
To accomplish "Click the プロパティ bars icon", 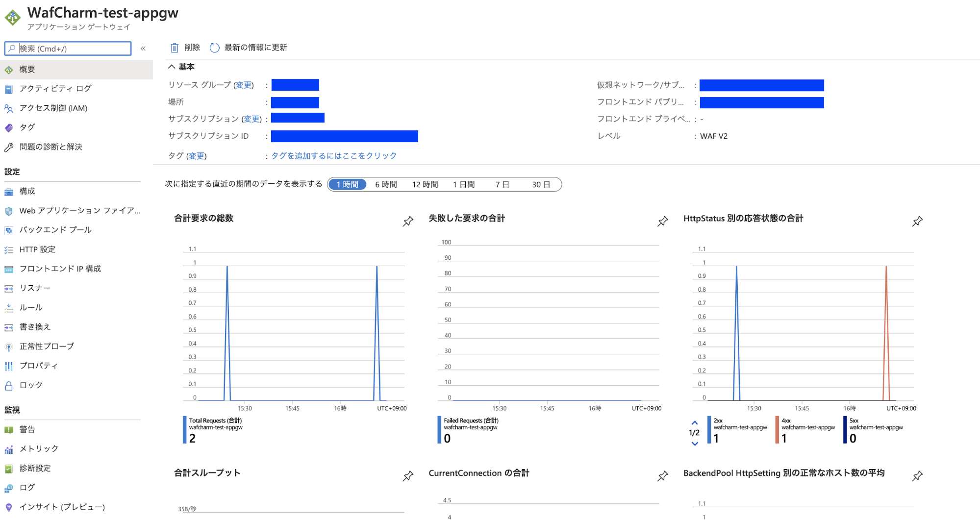I will (x=9, y=366).
